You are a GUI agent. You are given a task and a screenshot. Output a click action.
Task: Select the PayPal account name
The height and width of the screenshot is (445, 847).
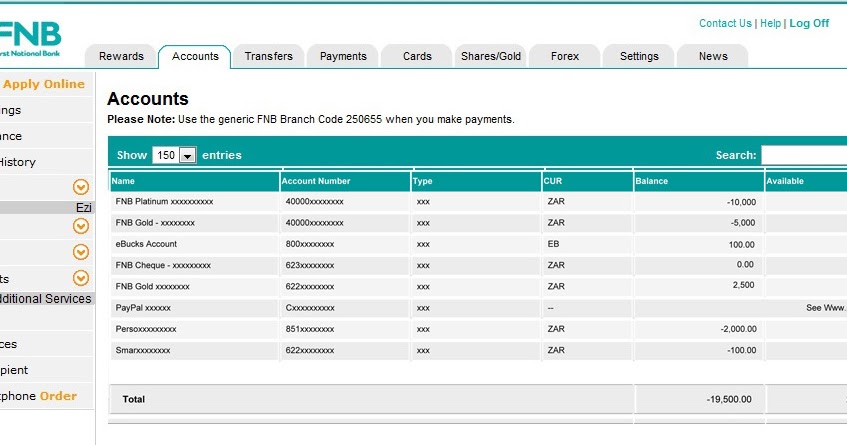(x=143, y=308)
